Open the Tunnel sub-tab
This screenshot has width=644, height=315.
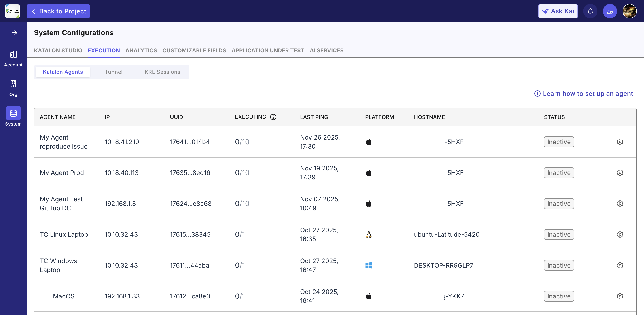click(x=114, y=72)
